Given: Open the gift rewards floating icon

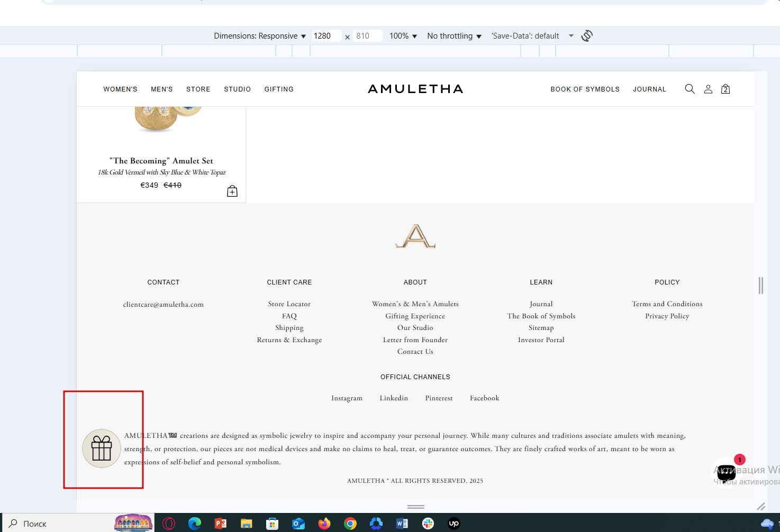Looking at the screenshot, I should [102, 448].
